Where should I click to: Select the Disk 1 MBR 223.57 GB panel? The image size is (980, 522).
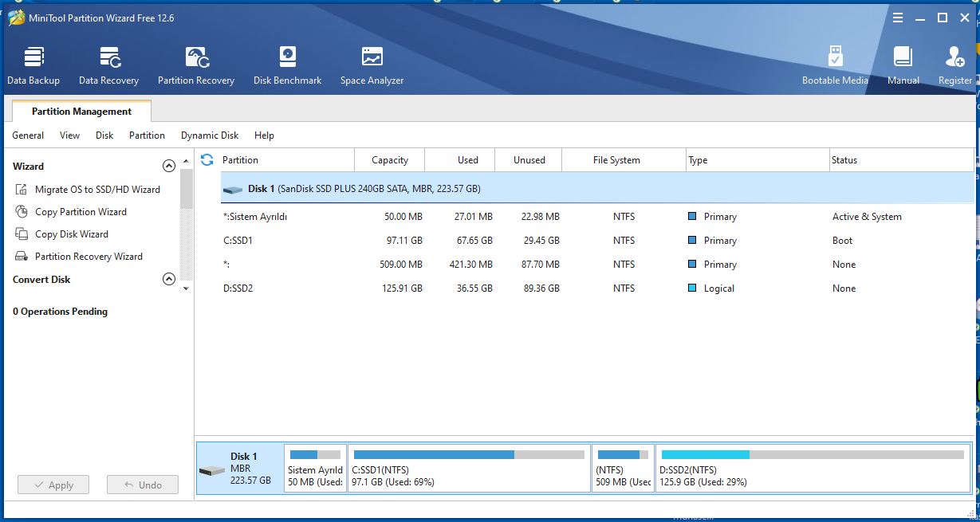coord(240,469)
